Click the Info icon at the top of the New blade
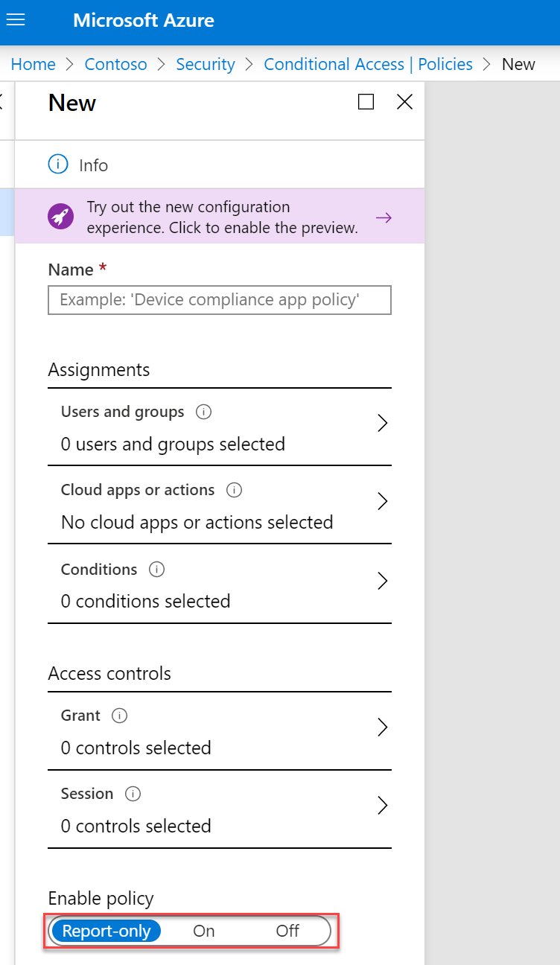The width and height of the screenshot is (560, 965). coord(58,164)
